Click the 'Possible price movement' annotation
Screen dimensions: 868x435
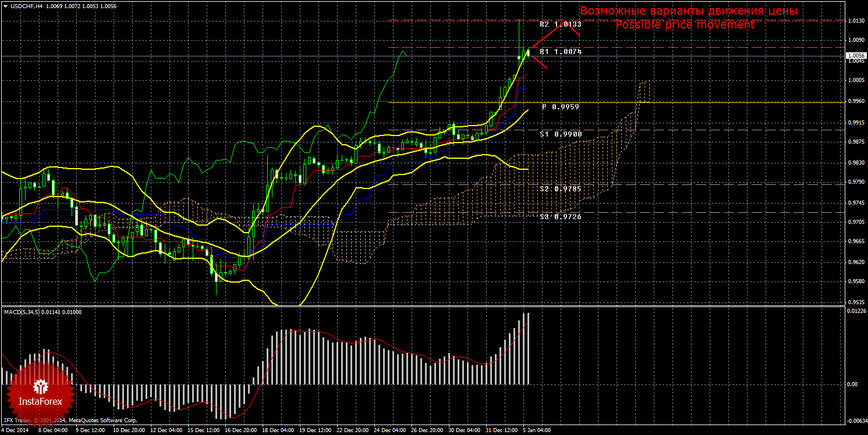click(685, 24)
